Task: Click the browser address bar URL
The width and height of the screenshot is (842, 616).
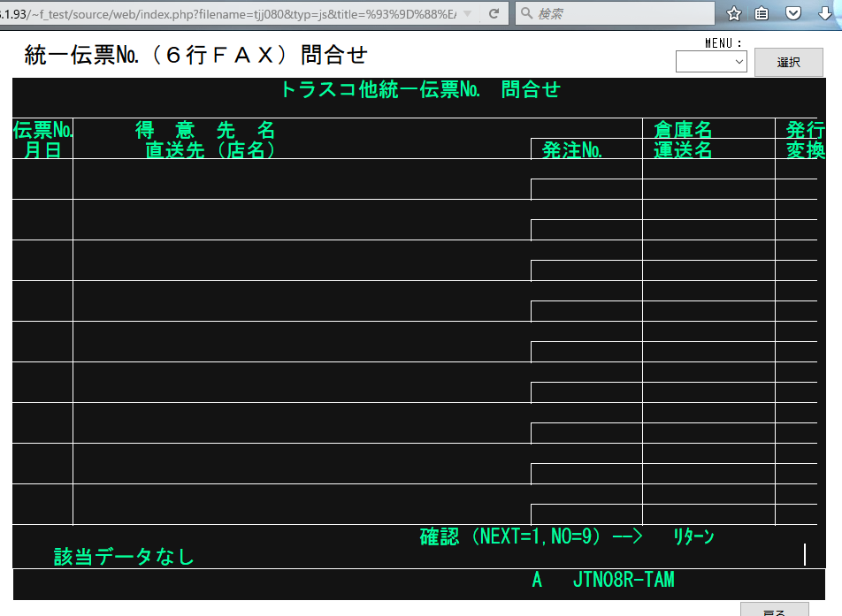Action: 230,14
